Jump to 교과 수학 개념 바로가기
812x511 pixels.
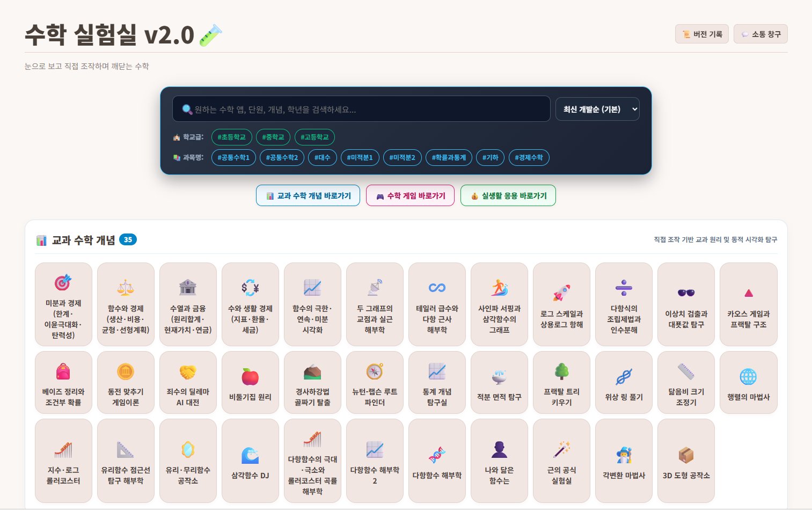tap(308, 195)
